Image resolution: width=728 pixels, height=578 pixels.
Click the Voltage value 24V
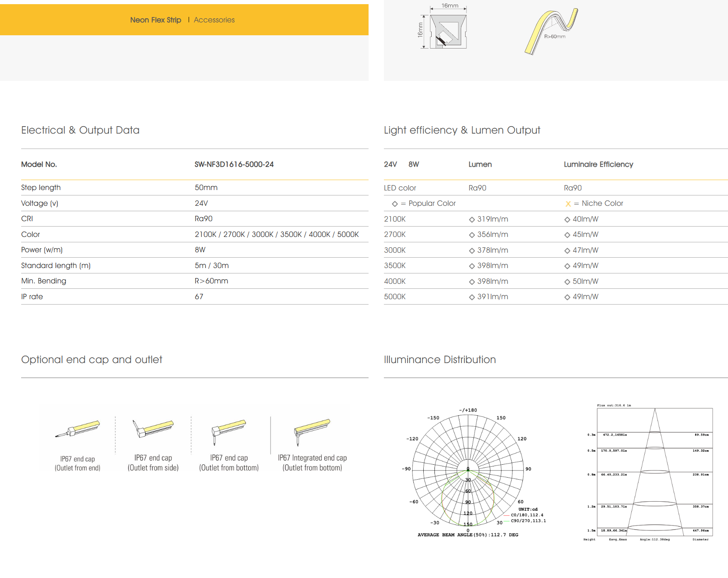201,203
